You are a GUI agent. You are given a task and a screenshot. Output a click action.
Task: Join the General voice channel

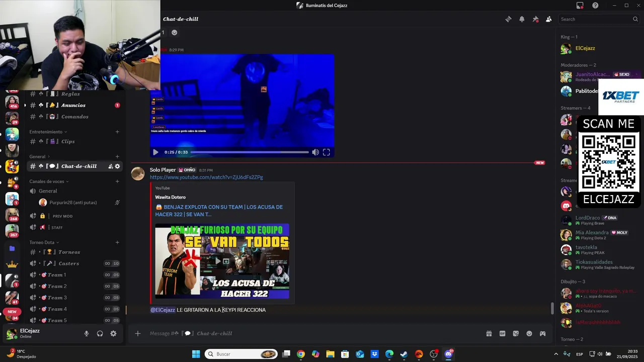point(74,191)
